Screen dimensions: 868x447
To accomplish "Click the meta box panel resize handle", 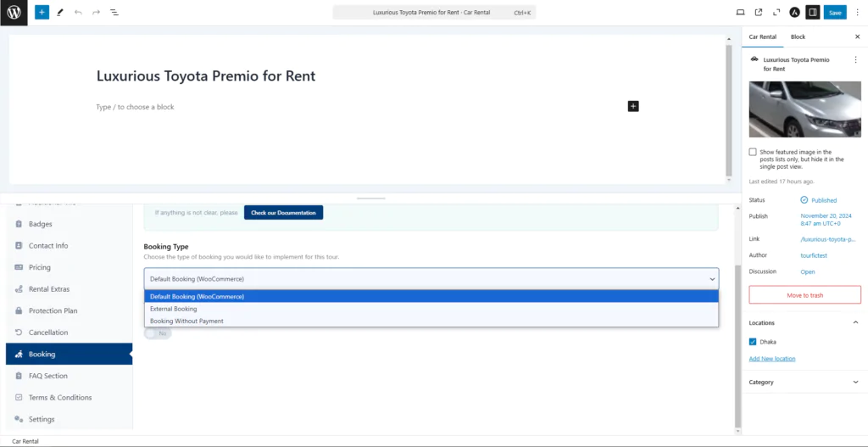I will coord(370,198).
